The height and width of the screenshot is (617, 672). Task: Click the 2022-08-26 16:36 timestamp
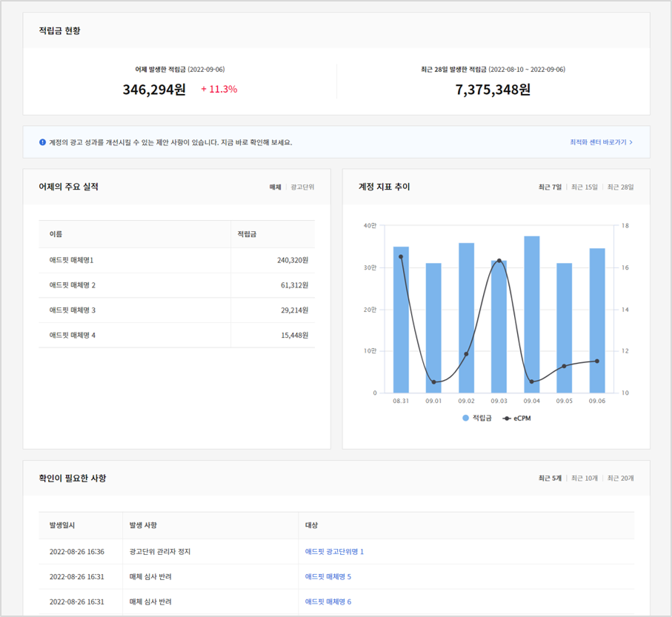tap(77, 552)
